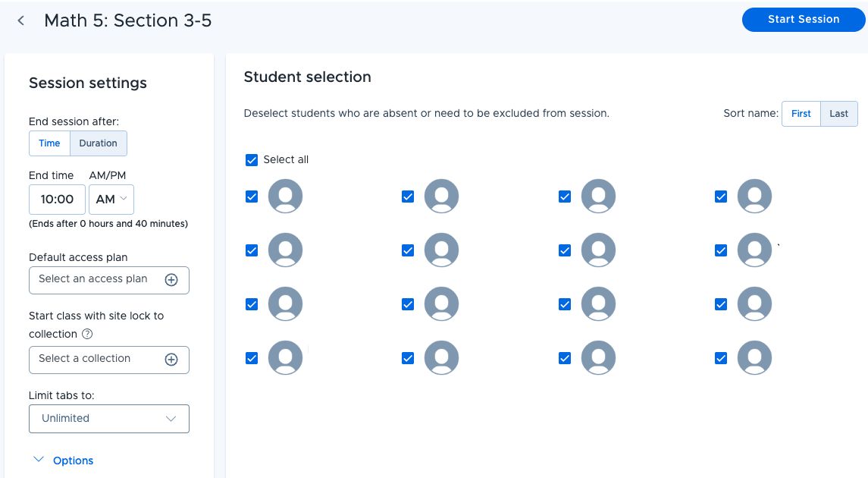Click plus icon in access plan field
This screenshot has height=478, width=868.
click(x=171, y=280)
